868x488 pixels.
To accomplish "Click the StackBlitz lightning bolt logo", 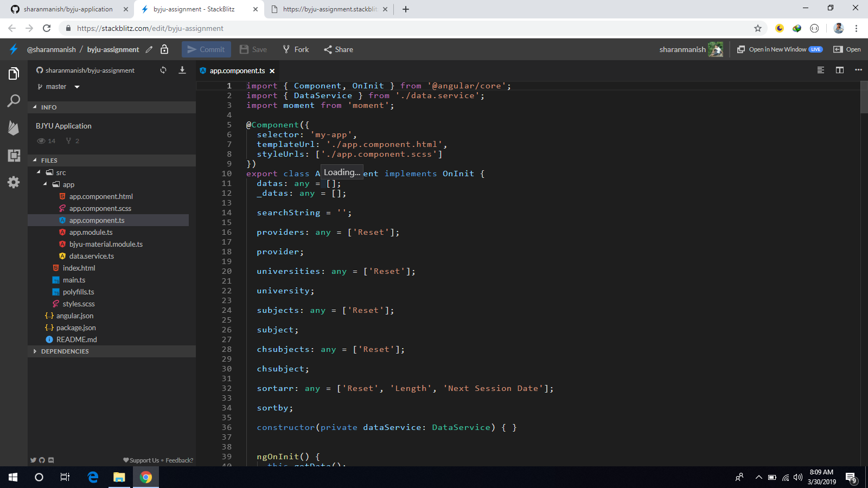I will tap(14, 49).
